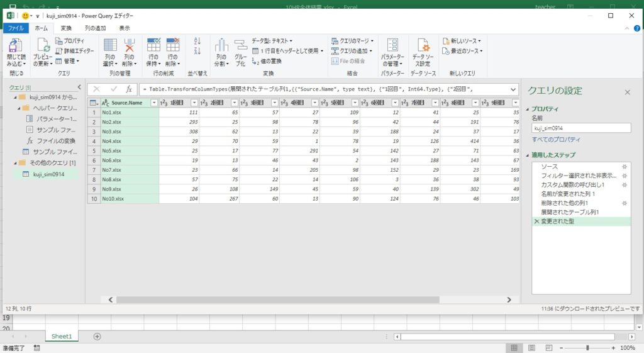Click the Remove Columns (列の削除) icon
This screenshot has width=644, height=353.
(130, 45)
